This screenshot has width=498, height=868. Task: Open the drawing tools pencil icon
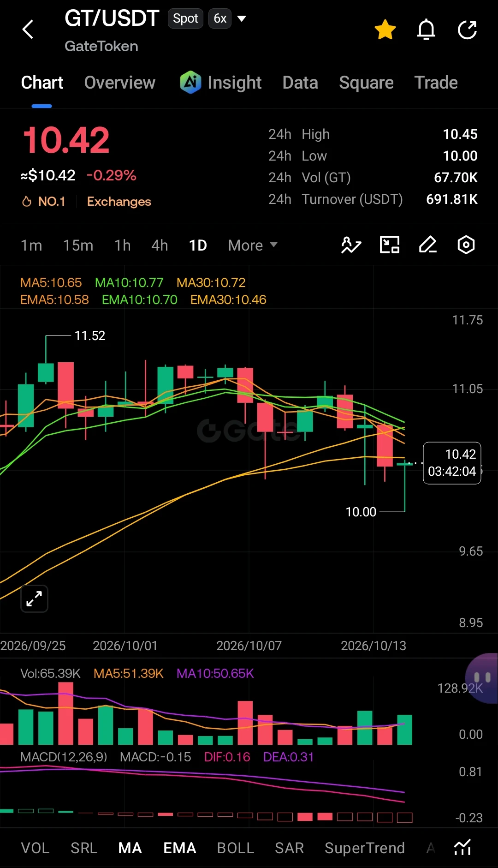click(x=428, y=245)
